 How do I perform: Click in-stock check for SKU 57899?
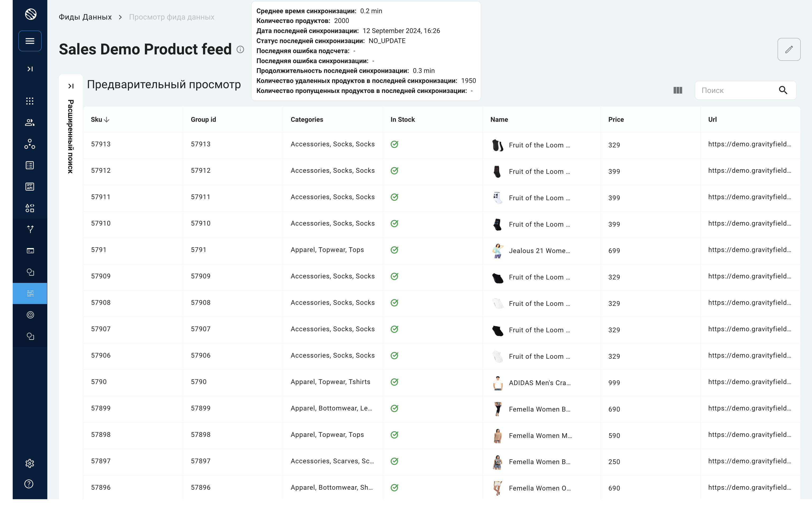(394, 409)
